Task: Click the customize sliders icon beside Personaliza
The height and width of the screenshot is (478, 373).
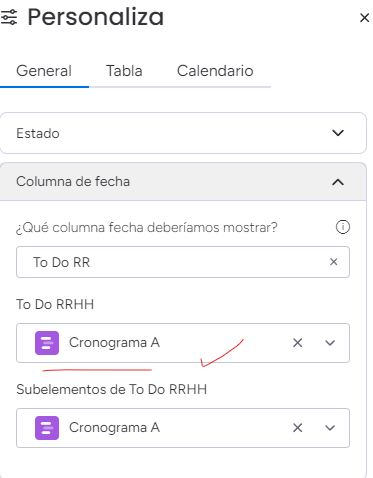Action: [x=9, y=17]
